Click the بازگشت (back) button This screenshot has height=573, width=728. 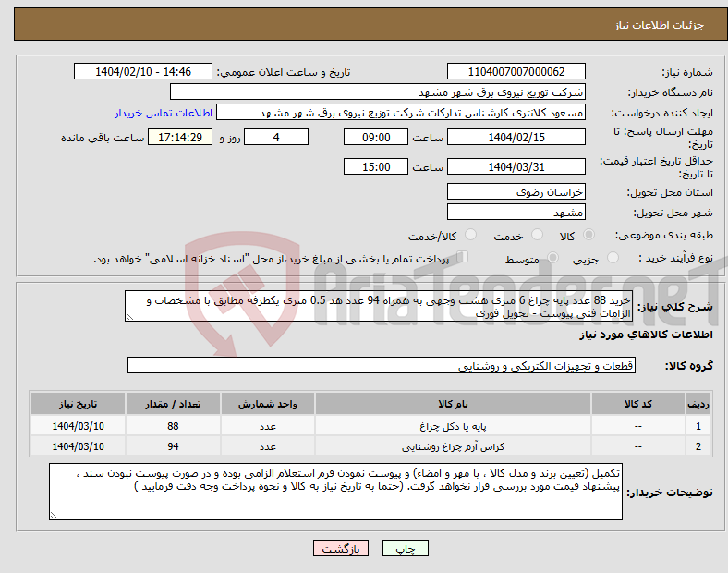pyautogui.click(x=341, y=548)
